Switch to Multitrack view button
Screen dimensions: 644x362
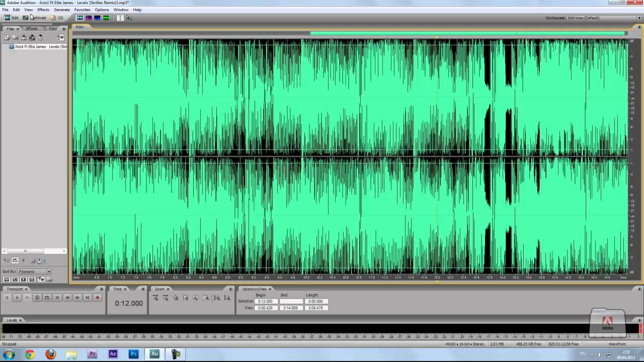pos(35,18)
